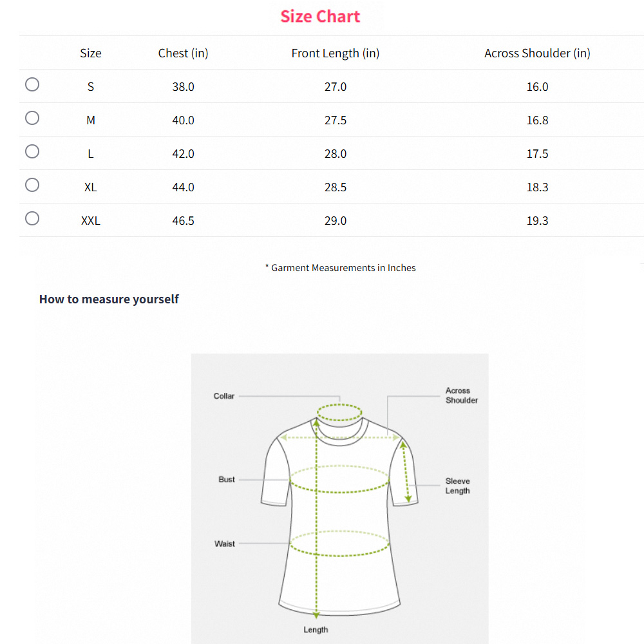The width and height of the screenshot is (644, 644).
Task: Click the Size Chart heading
Action: pyautogui.click(x=320, y=17)
